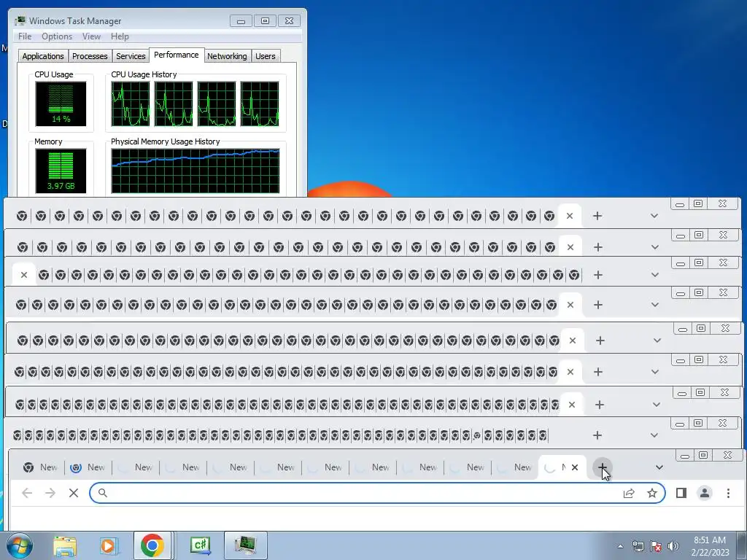Open the File menu in Task Manager
The width and height of the screenshot is (747, 560).
coord(25,36)
